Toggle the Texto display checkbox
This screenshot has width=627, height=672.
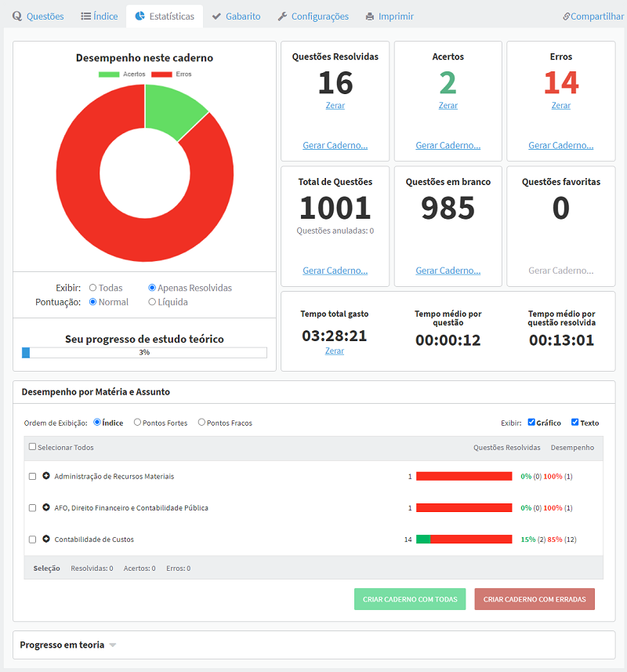coord(575,422)
